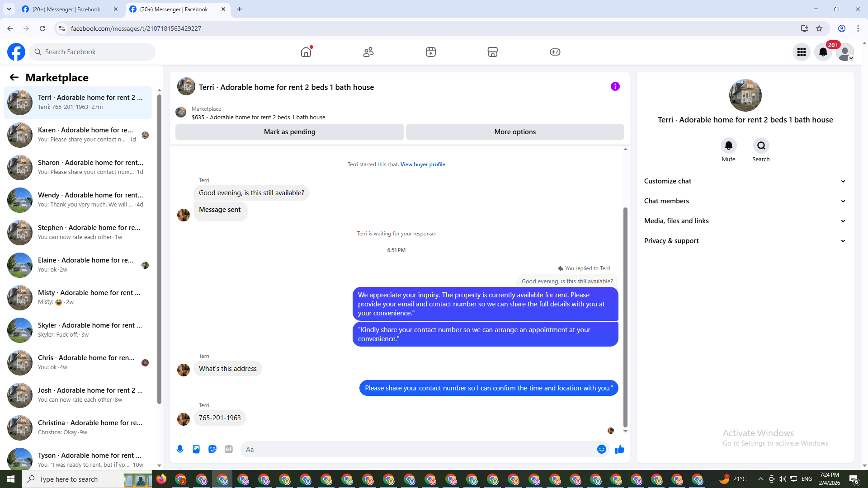Image resolution: width=868 pixels, height=488 pixels.
Task: Expand Media, files and links section
Action: (745, 221)
